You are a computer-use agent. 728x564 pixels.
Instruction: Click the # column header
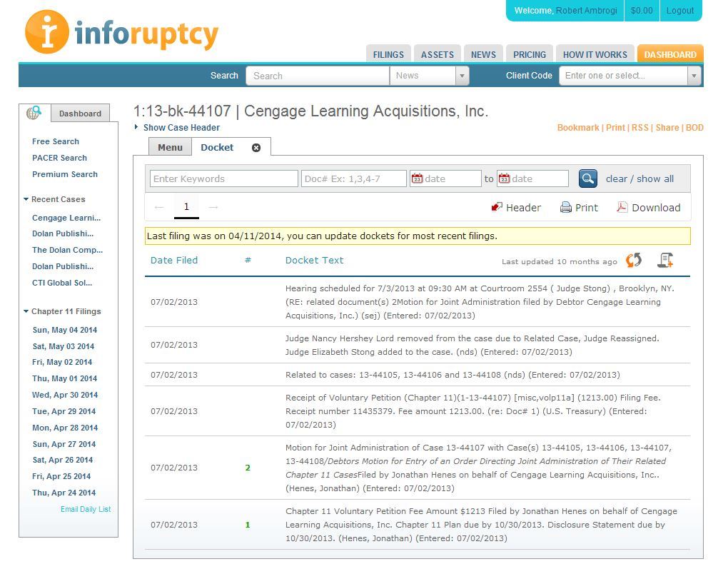tap(248, 260)
